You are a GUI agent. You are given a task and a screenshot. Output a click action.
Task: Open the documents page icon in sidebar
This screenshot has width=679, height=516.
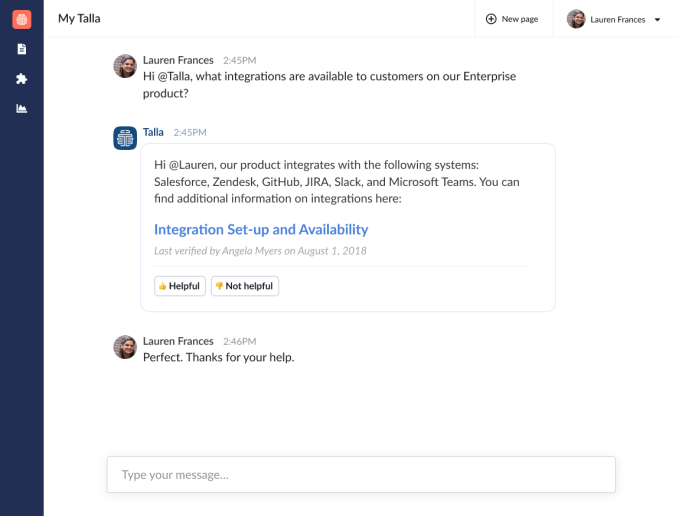point(21,49)
